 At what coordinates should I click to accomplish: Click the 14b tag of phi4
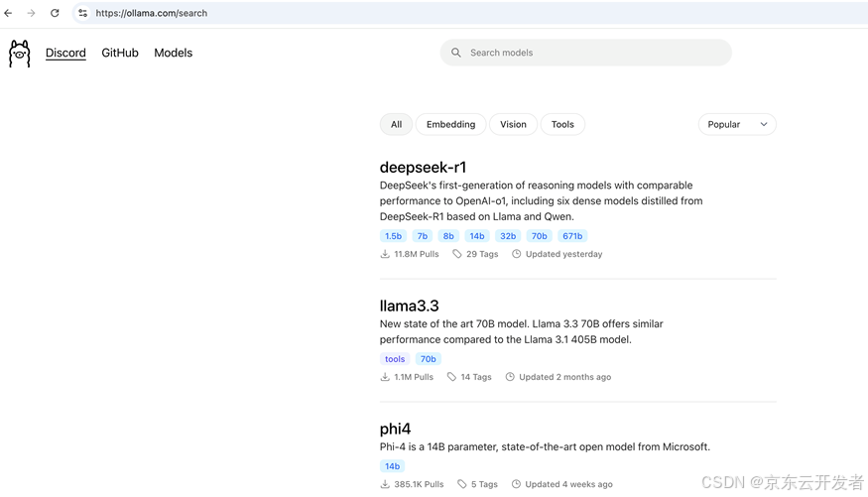[x=393, y=466]
